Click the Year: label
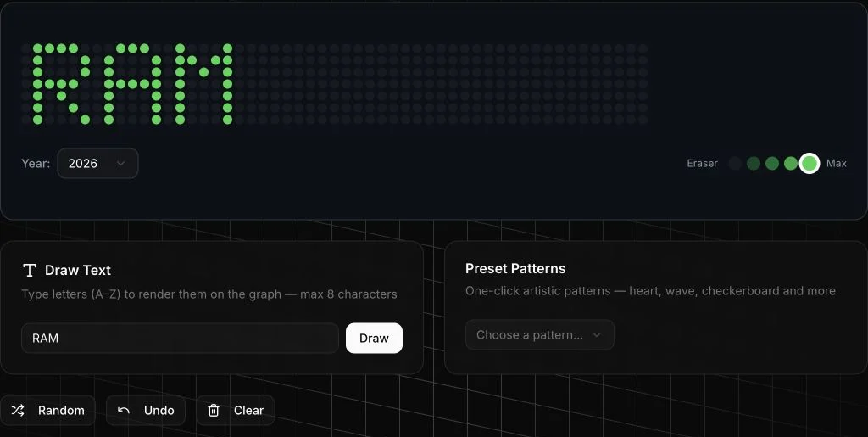This screenshot has height=437, width=868. [x=36, y=164]
